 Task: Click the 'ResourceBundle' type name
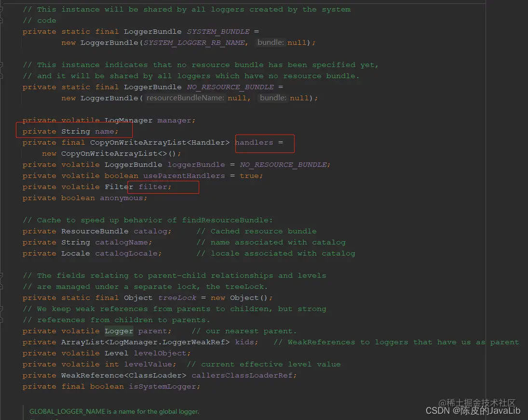(95, 231)
